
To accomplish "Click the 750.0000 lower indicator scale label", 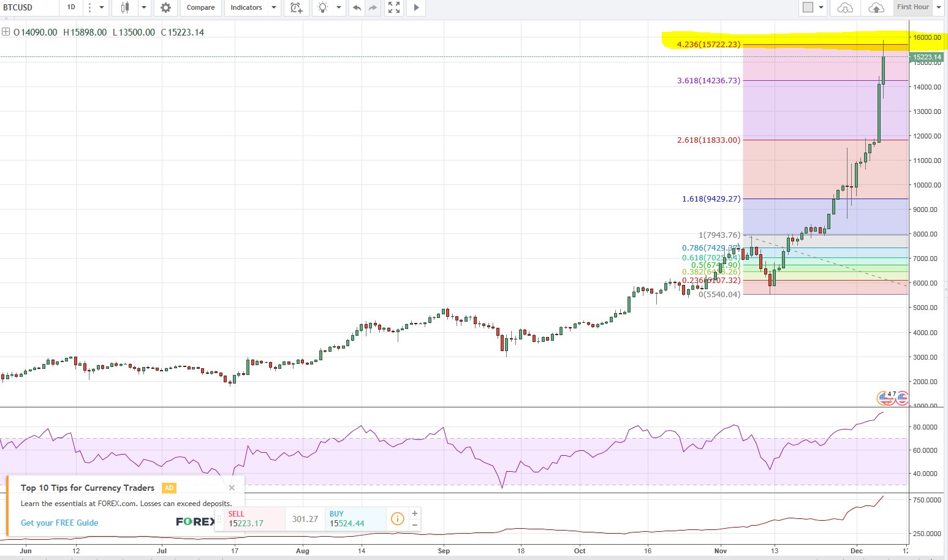I will 927,500.
